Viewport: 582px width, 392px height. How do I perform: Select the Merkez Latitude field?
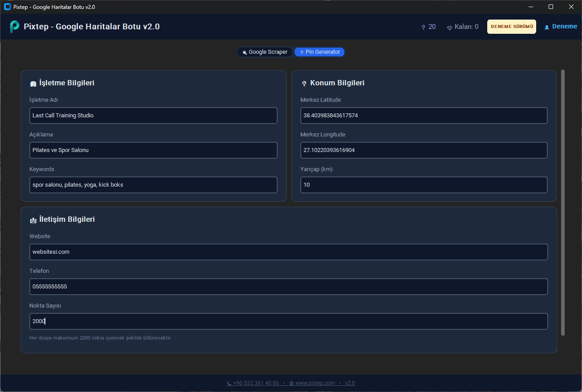pyautogui.click(x=424, y=116)
